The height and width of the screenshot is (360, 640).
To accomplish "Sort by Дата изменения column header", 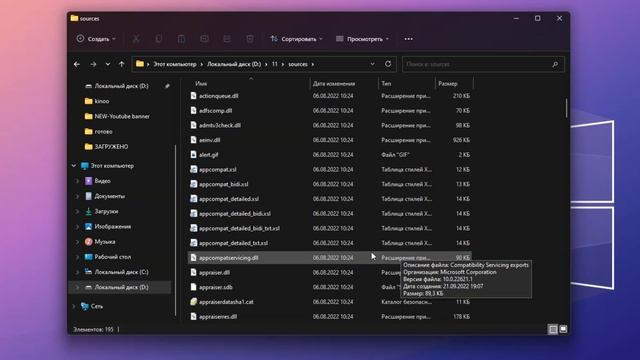I will coord(334,83).
